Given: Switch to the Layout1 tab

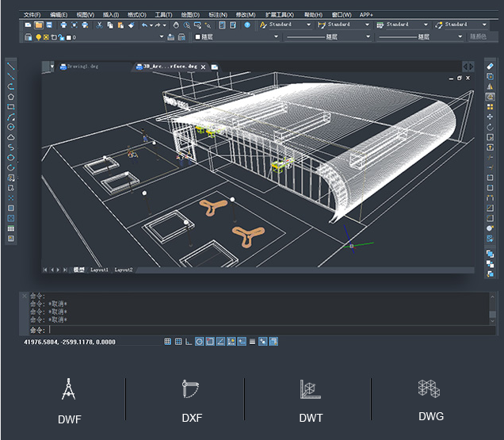Looking at the screenshot, I should [99, 270].
